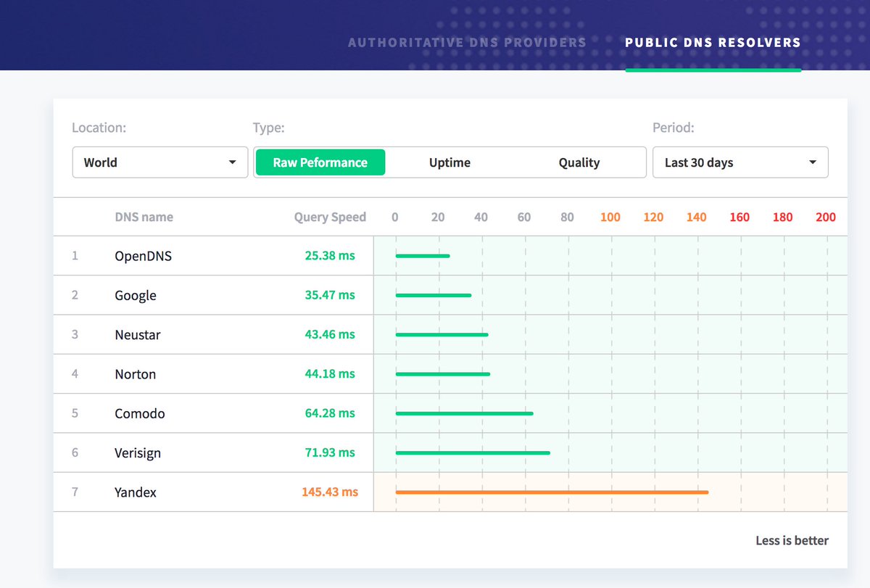Click the Comodo speed bar

tap(465, 413)
